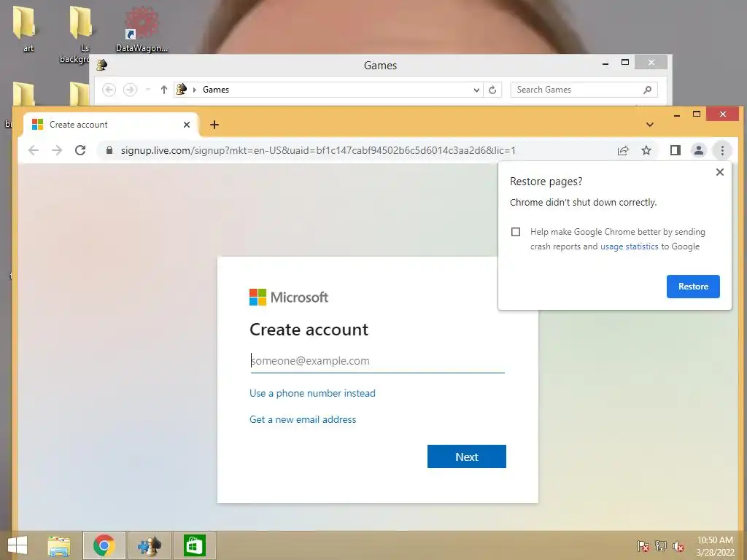The image size is (747, 560).
Task: Open the DataWagon desktop shortcut
Action: pyautogui.click(x=142, y=28)
